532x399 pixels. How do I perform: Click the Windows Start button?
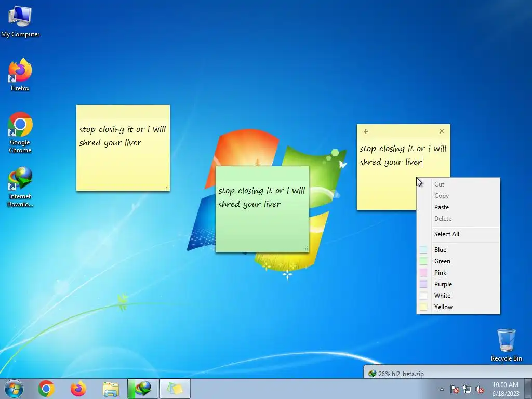coord(14,389)
